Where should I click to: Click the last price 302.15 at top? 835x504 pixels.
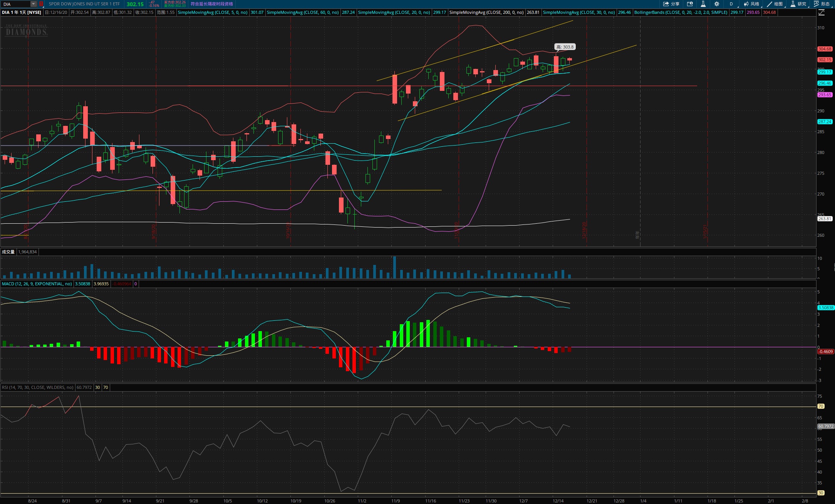point(135,4)
